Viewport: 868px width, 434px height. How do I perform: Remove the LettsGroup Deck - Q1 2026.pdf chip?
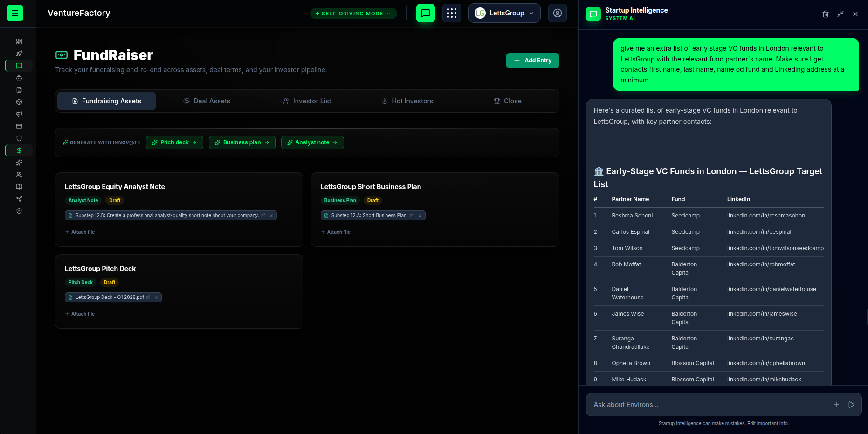click(x=156, y=298)
